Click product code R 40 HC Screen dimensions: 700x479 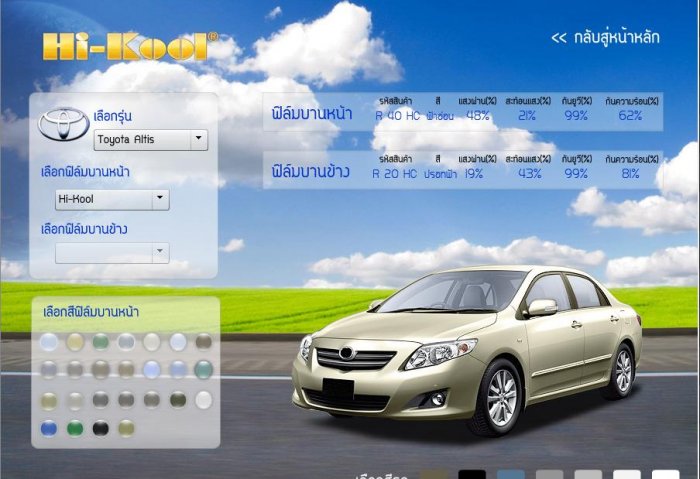[397, 116]
